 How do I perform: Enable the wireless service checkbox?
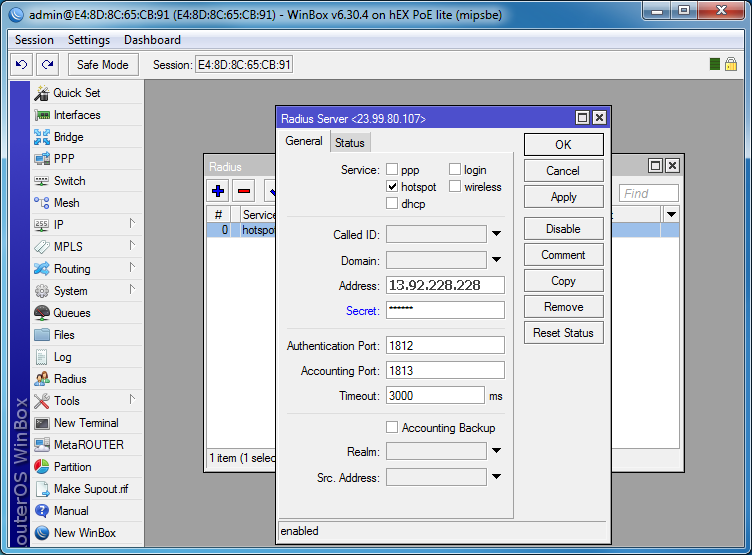coord(455,186)
